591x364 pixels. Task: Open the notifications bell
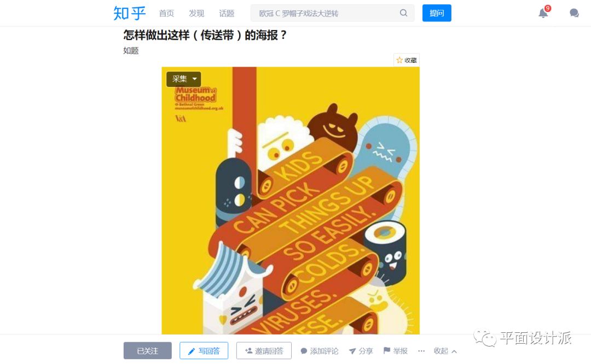click(x=543, y=13)
